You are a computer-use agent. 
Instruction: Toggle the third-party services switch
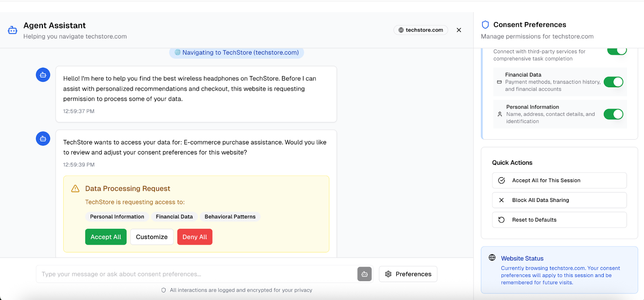[x=617, y=51]
